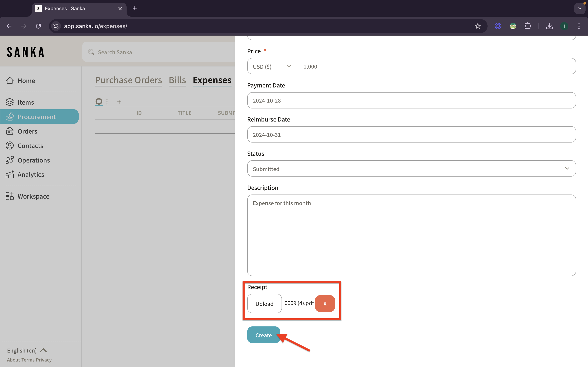Click the Orders basket icon
Image resolution: width=588 pixels, height=367 pixels.
point(10,131)
